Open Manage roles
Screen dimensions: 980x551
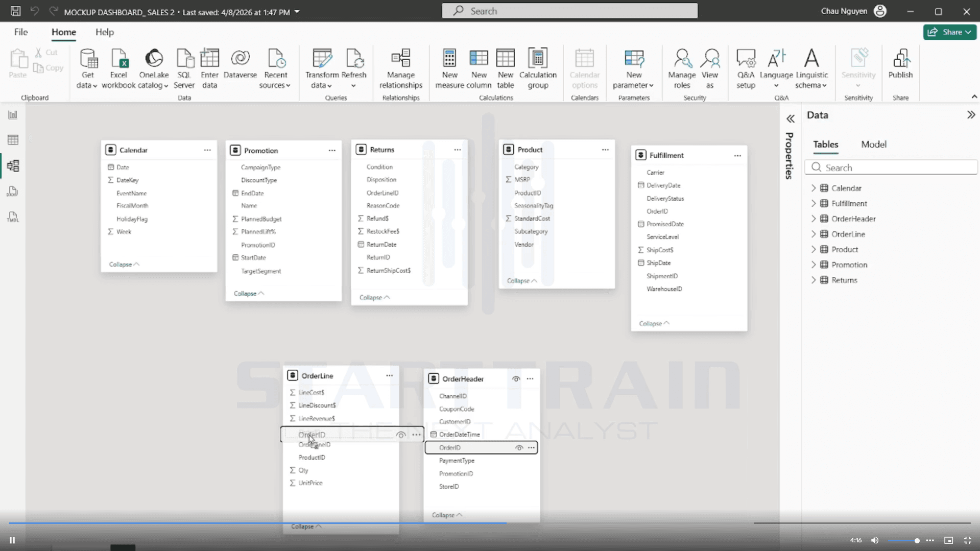pyautogui.click(x=682, y=68)
